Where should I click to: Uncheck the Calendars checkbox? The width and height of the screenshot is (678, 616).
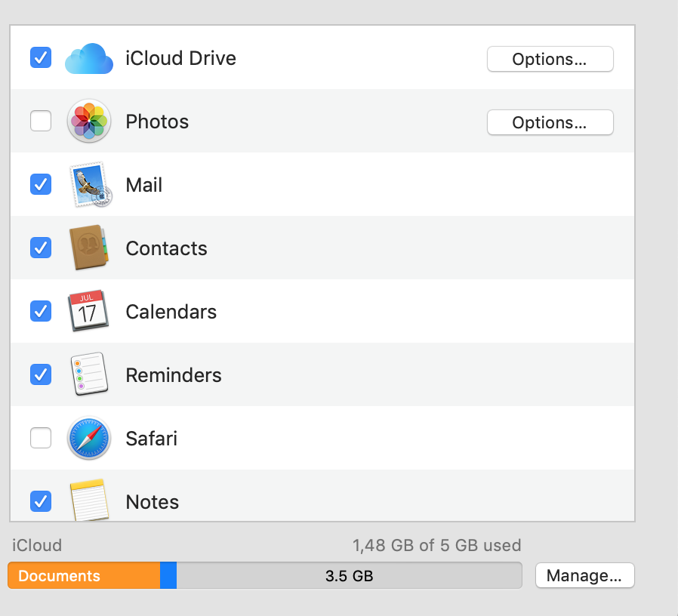click(x=41, y=311)
